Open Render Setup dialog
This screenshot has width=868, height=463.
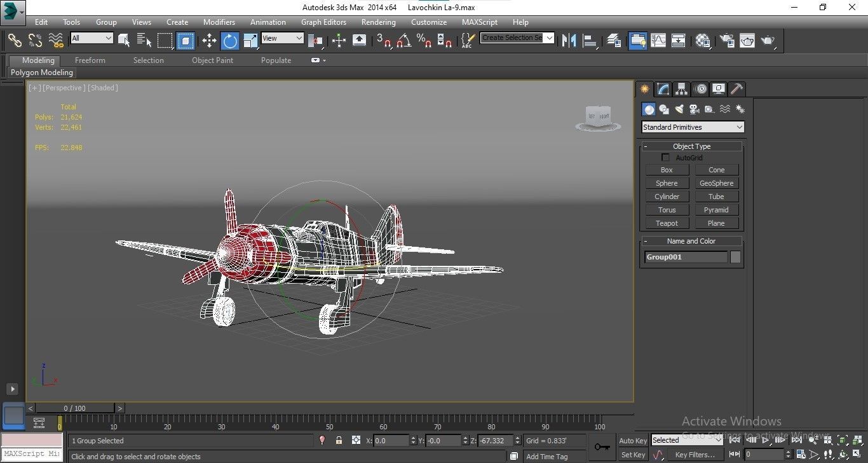pyautogui.click(x=726, y=41)
